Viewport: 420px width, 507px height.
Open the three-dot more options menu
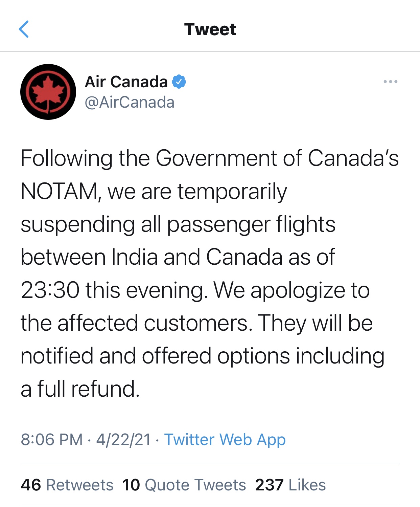click(390, 82)
